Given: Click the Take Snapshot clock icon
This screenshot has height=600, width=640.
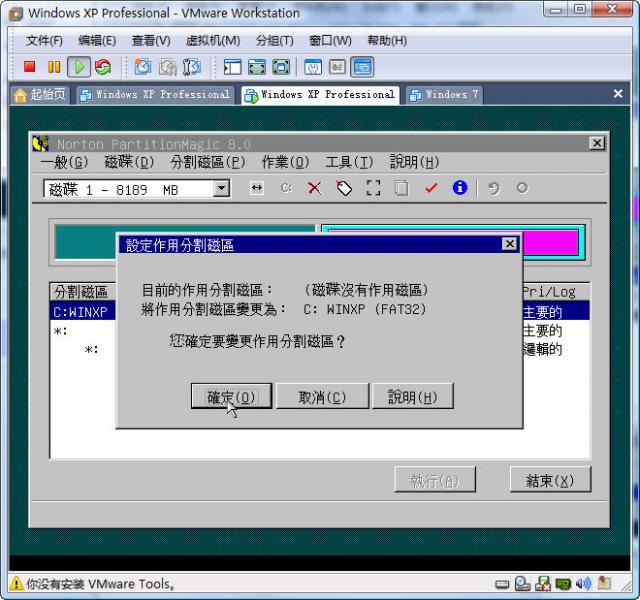Looking at the screenshot, I should (142, 67).
